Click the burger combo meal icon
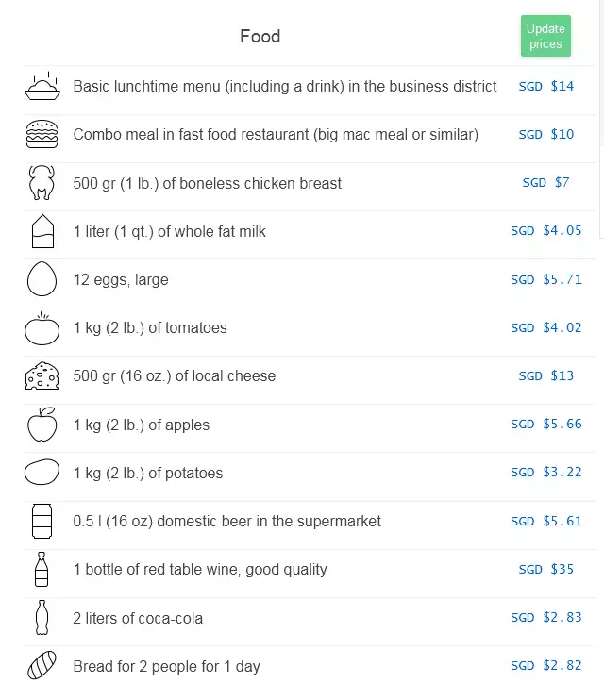 click(42, 134)
